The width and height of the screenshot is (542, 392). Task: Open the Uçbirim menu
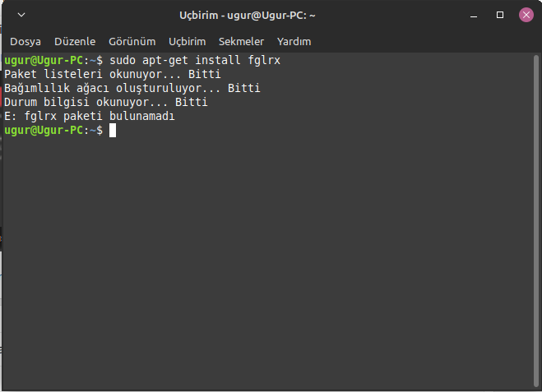[x=187, y=41]
